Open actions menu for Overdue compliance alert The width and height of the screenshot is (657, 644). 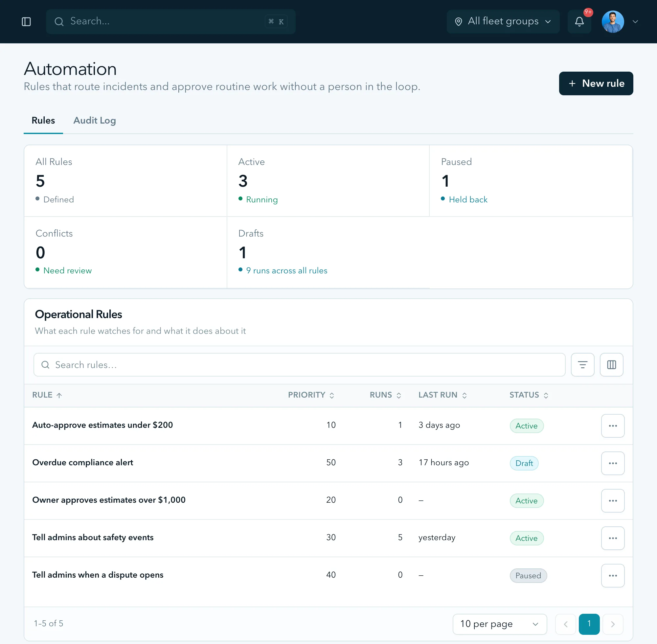tap(613, 463)
